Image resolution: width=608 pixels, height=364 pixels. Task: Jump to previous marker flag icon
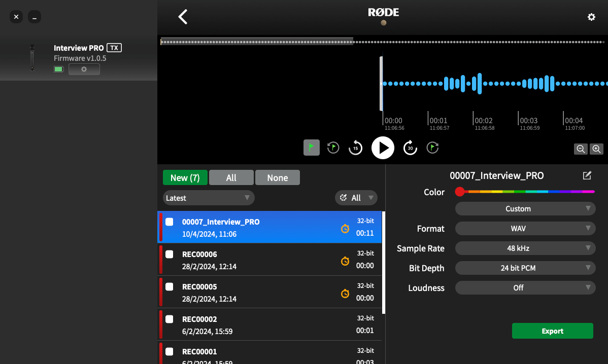tap(333, 148)
